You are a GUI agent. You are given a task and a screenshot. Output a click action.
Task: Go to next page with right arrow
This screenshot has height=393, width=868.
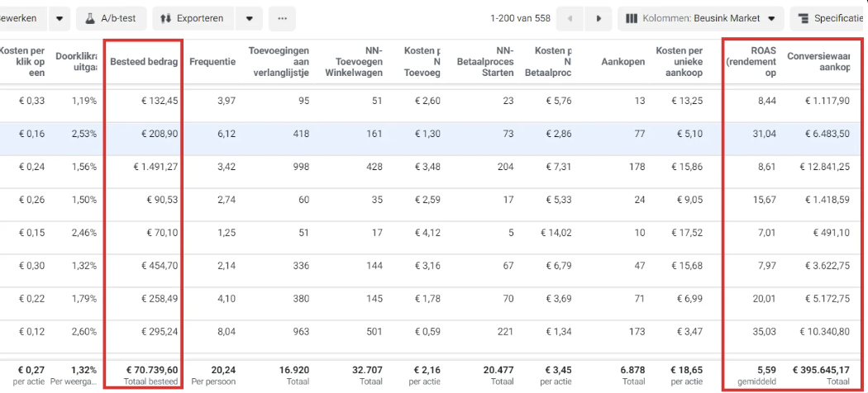[x=599, y=18]
